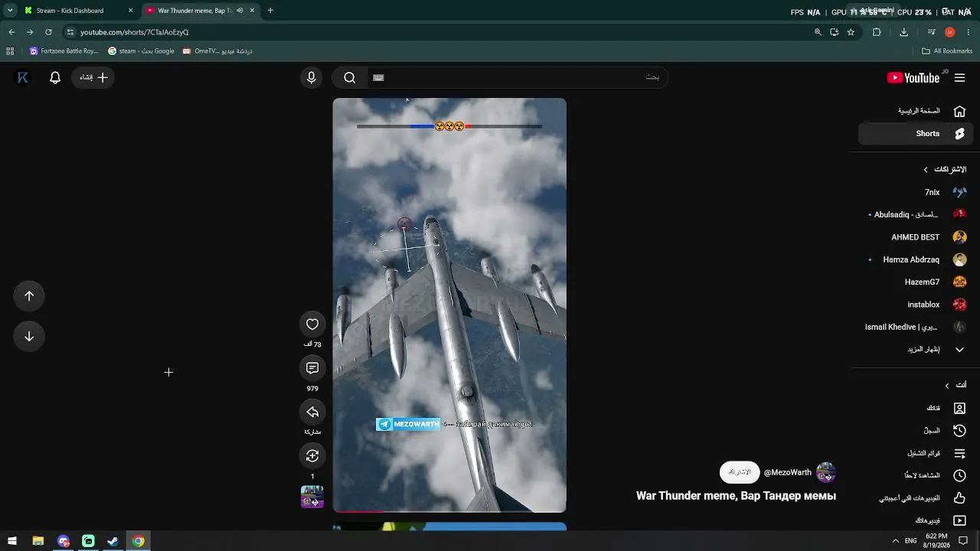Open the Windows Start menu

coord(12,541)
